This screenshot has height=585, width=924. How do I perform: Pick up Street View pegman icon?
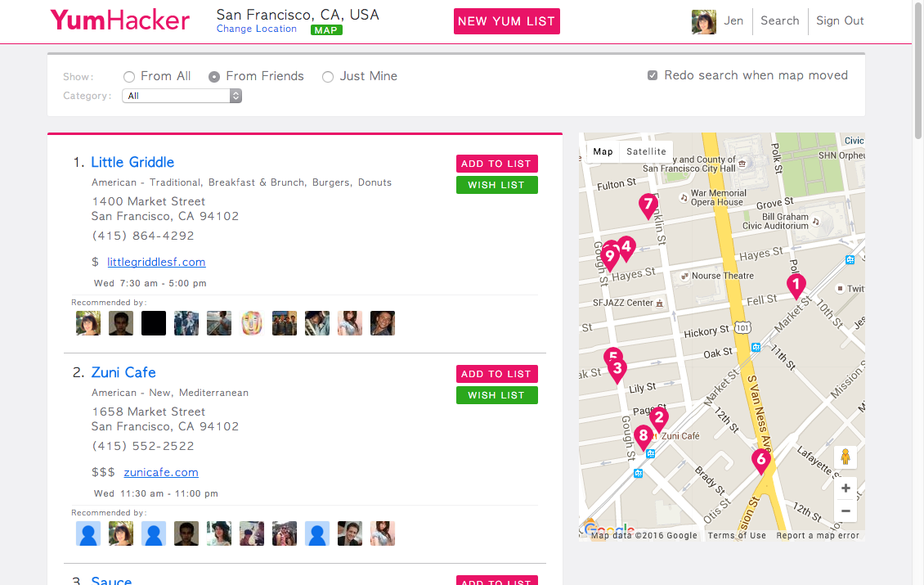tap(845, 457)
